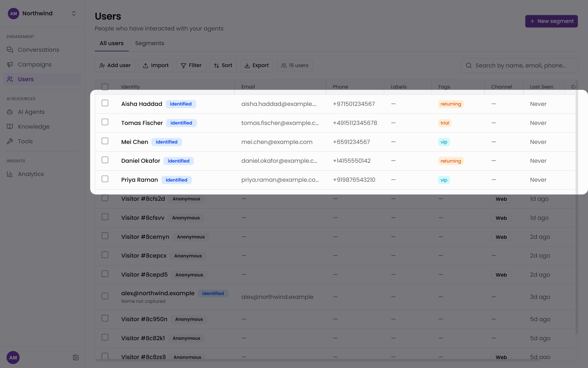The image size is (588, 368).
Task: Click Anonymous badge for Visitor #8cepcx
Action: (x=188, y=256)
